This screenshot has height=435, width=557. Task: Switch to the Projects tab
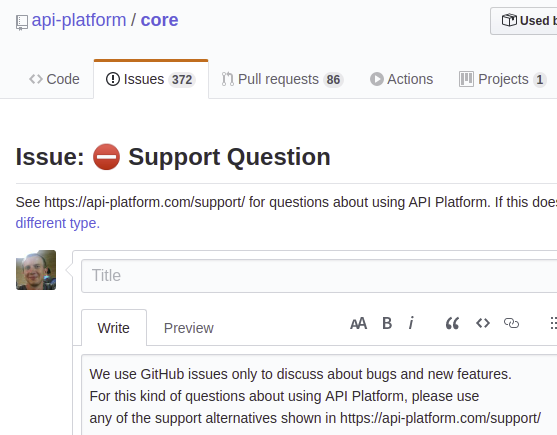click(503, 79)
